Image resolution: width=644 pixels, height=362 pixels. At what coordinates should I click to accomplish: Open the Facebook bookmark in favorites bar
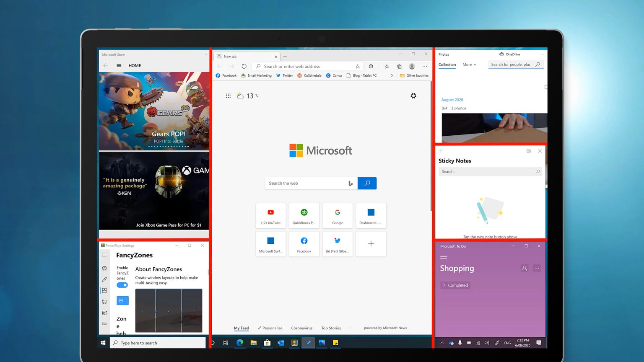pos(226,75)
